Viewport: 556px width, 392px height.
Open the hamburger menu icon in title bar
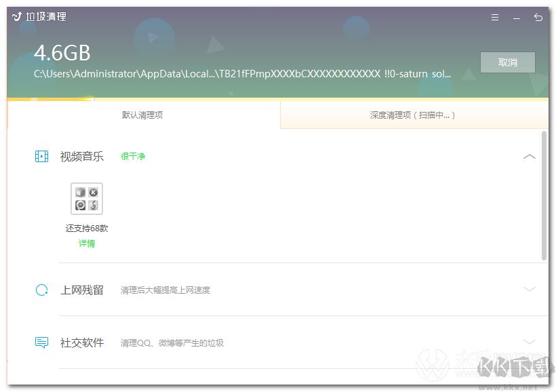pyautogui.click(x=495, y=17)
